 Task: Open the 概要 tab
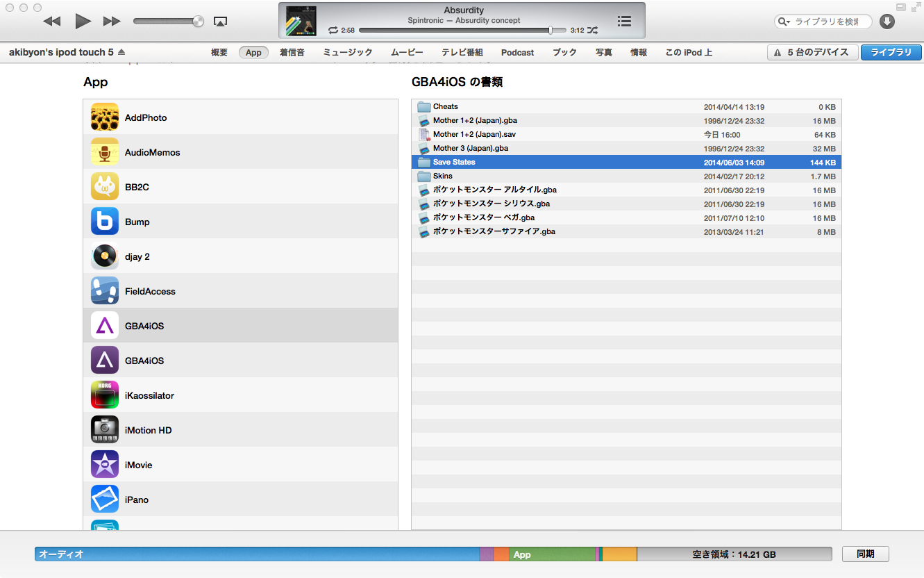(219, 52)
